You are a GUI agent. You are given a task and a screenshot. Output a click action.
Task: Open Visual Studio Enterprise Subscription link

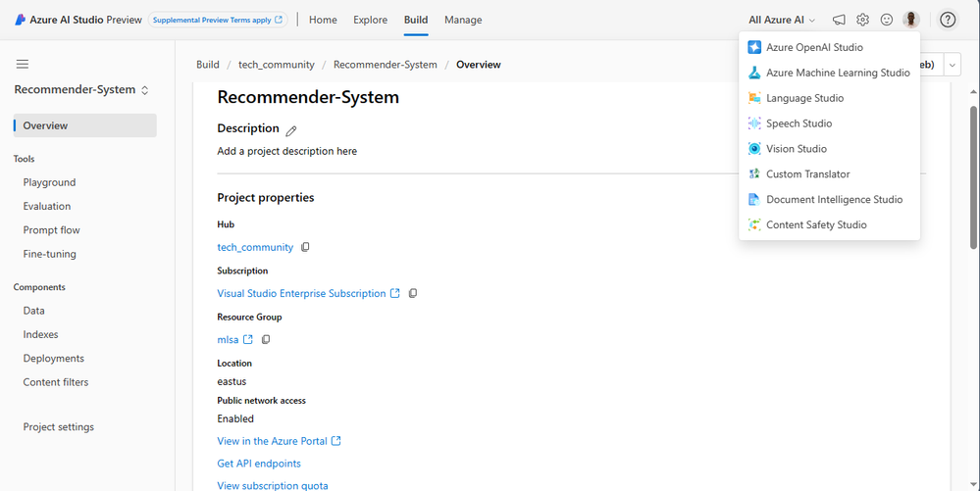pos(301,293)
